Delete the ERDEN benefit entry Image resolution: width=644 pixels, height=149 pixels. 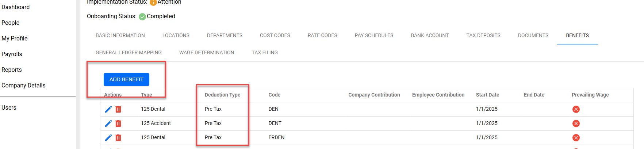tap(118, 138)
